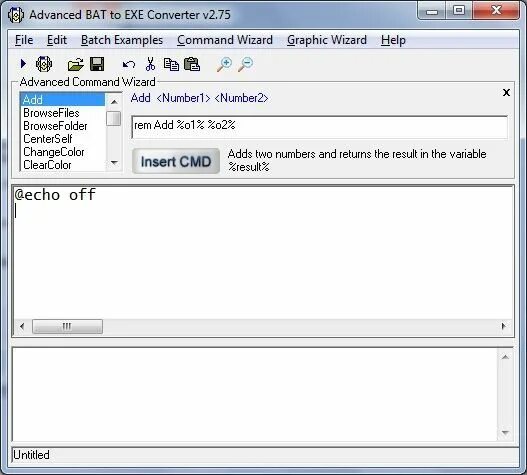
Task: Run the batch script with play icon
Action: [x=23, y=64]
